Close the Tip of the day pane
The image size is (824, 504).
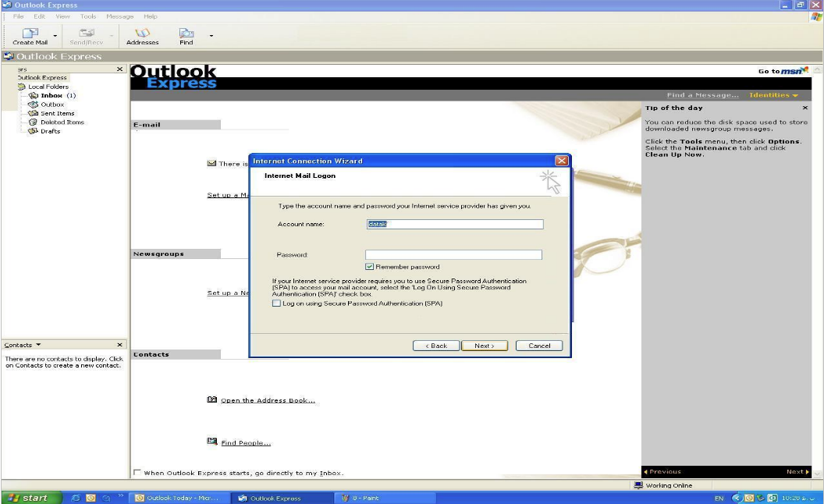(x=804, y=108)
